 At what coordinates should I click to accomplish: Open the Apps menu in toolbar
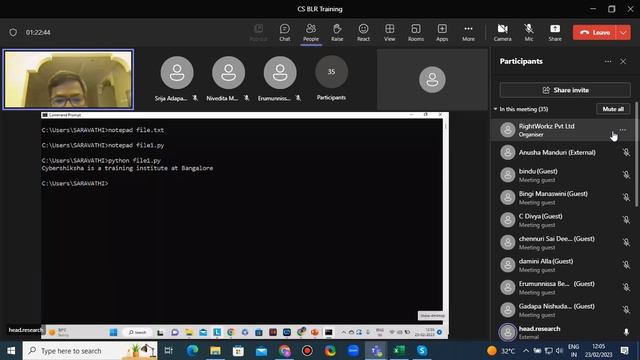[x=442, y=33]
